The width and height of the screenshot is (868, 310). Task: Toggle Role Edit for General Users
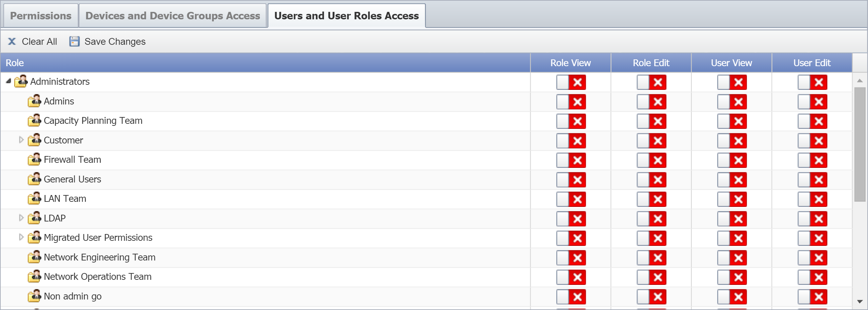pos(651,180)
